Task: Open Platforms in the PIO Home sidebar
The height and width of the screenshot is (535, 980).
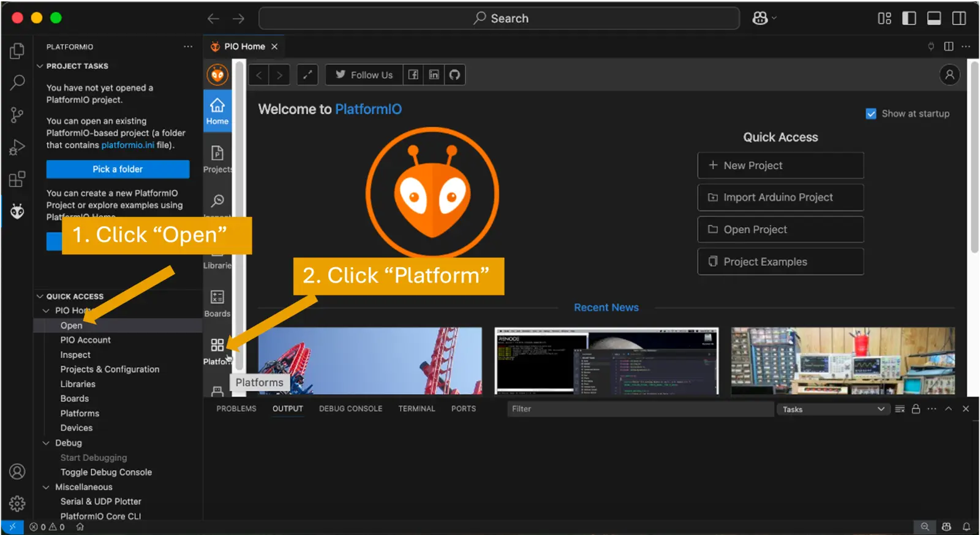Action: pos(217,352)
